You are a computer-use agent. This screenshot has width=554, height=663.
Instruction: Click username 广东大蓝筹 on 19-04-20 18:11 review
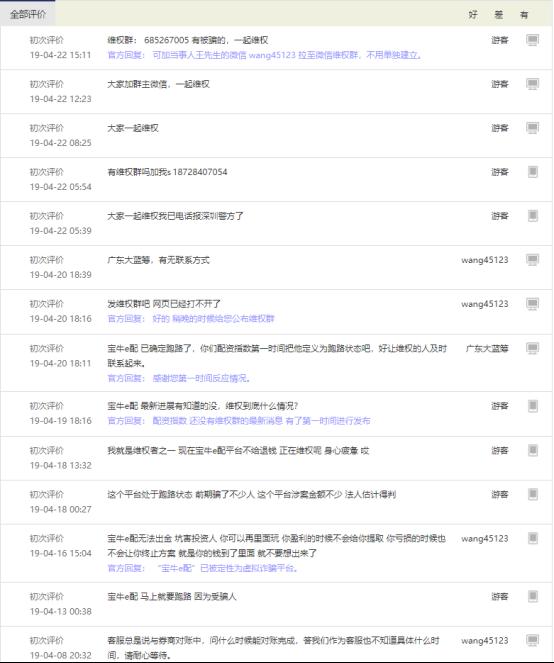tap(487, 348)
